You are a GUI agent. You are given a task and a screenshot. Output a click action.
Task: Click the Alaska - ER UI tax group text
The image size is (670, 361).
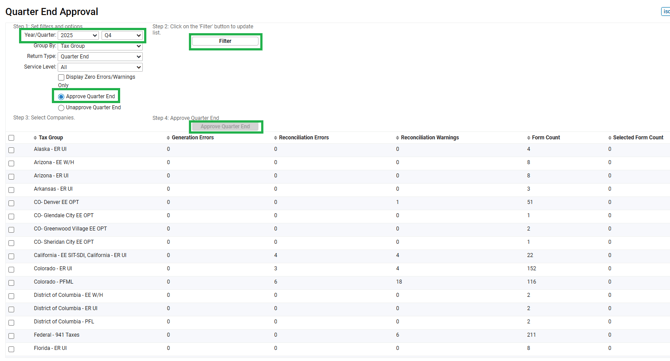50,149
